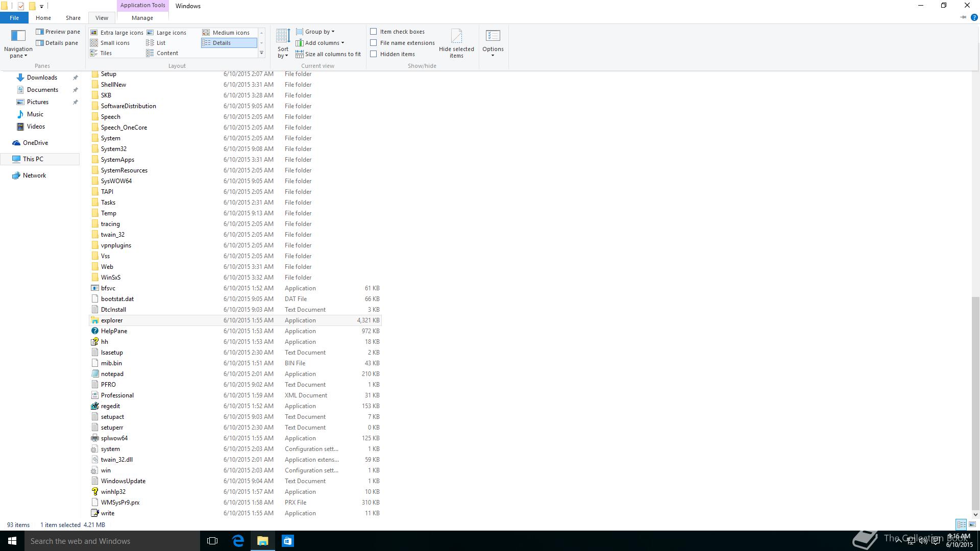This screenshot has height=551, width=980.
Task: Toggle the Preview pane
Action: (58, 32)
